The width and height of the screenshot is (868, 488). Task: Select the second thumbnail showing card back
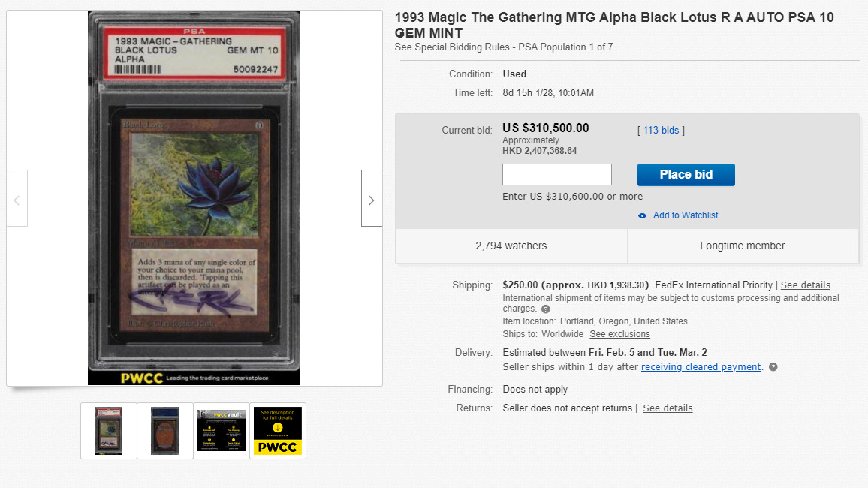coord(165,431)
